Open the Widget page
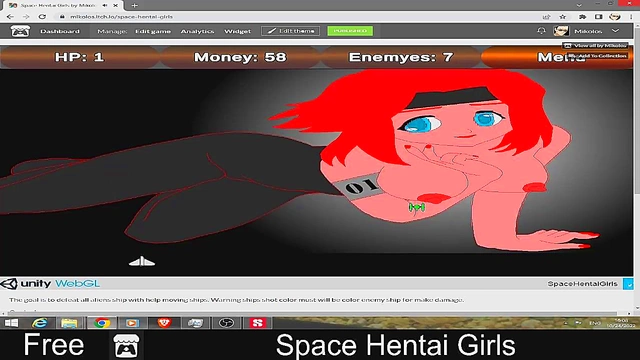Viewport: 640px width, 360px height. tap(238, 31)
